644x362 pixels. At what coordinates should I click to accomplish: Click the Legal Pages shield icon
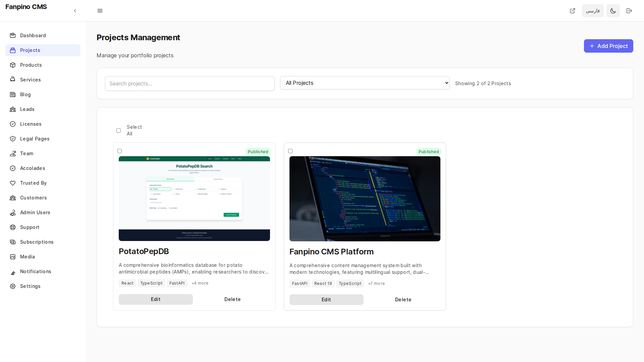[13, 139]
